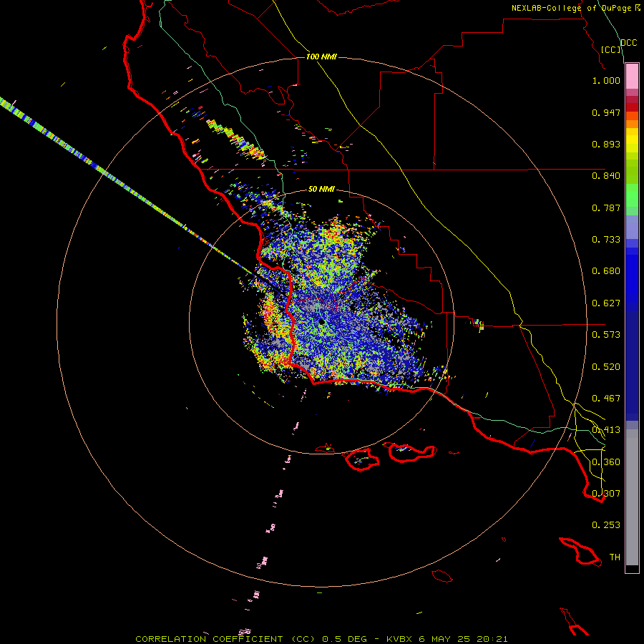Click the 0.787 scale value

pos(606,208)
